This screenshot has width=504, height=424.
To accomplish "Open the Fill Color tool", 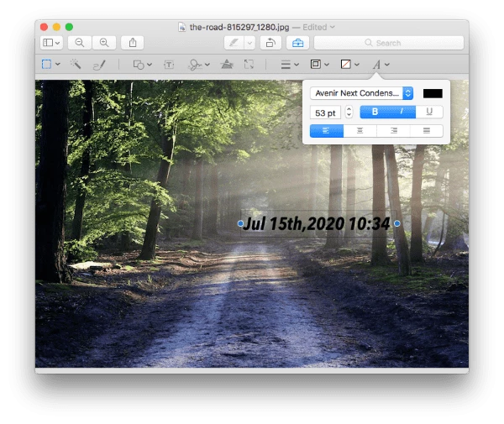I will [x=345, y=65].
